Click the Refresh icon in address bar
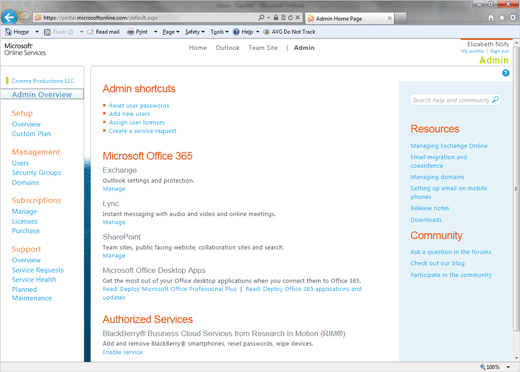The image size is (520, 372). tap(290, 17)
